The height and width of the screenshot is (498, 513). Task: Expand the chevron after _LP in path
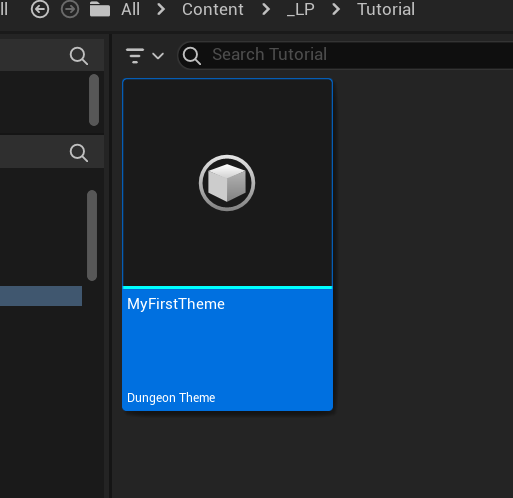[x=336, y=9]
